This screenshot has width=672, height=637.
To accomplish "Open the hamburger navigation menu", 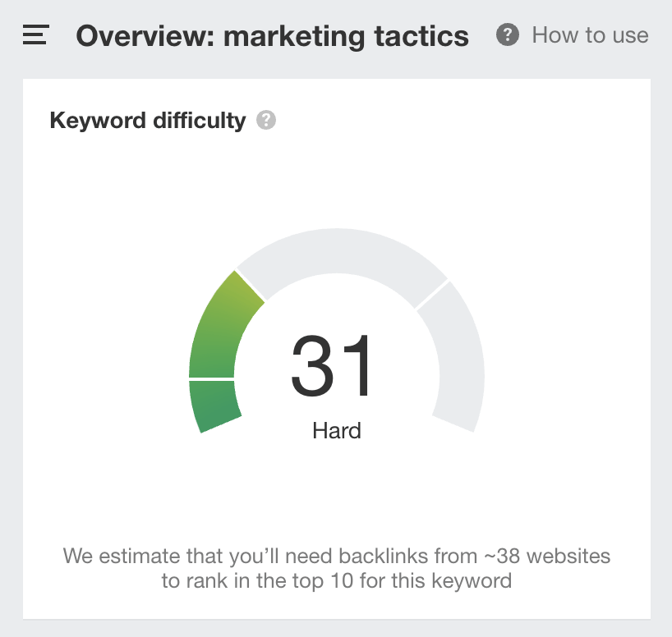I will coord(36,35).
